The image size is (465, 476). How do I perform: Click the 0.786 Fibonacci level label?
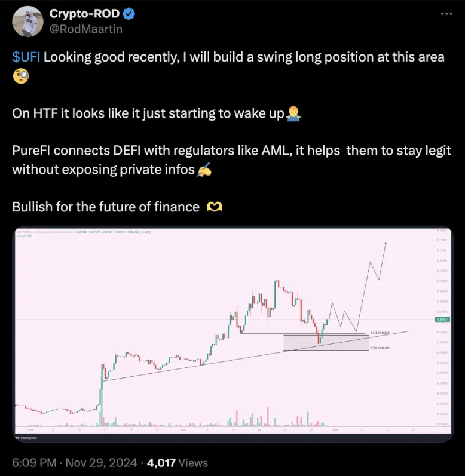coord(380,348)
